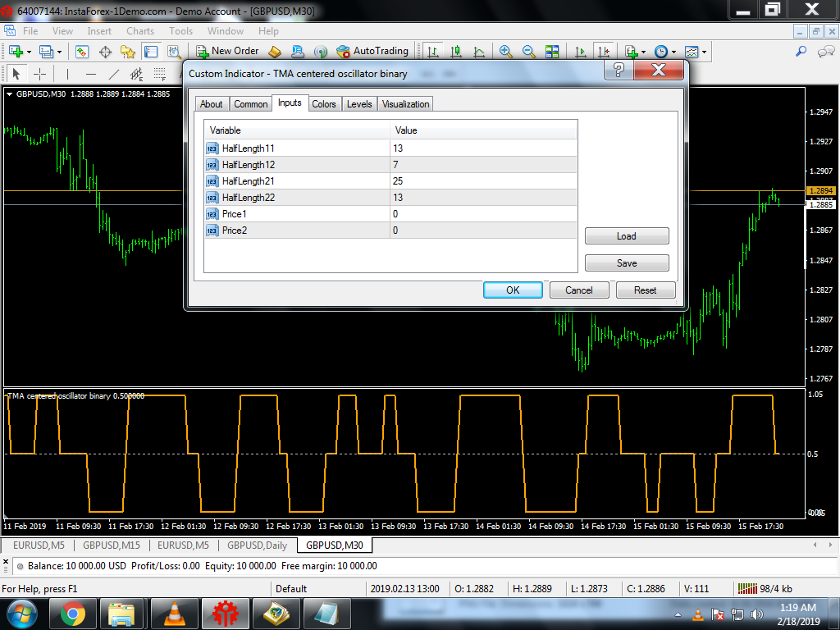
Task: Toggle the Terminal panel icon
Action: point(151,52)
